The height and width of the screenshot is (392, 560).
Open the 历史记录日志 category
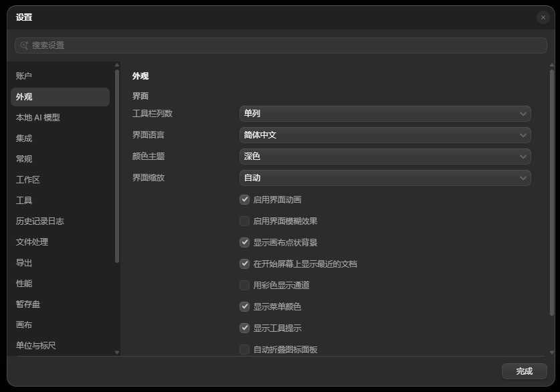click(x=60, y=221)
